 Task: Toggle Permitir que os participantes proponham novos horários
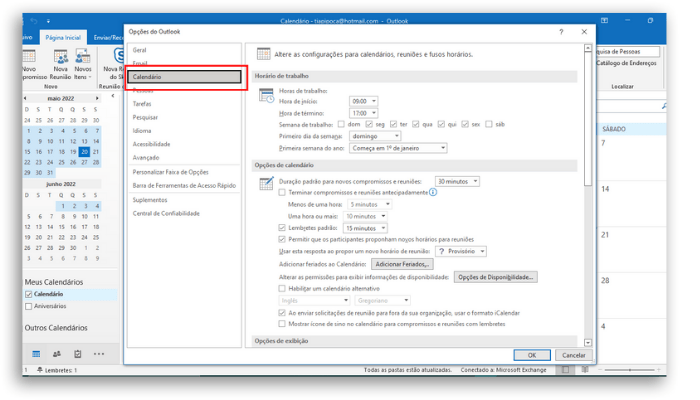pyautogui.click(x=282, y=239)
